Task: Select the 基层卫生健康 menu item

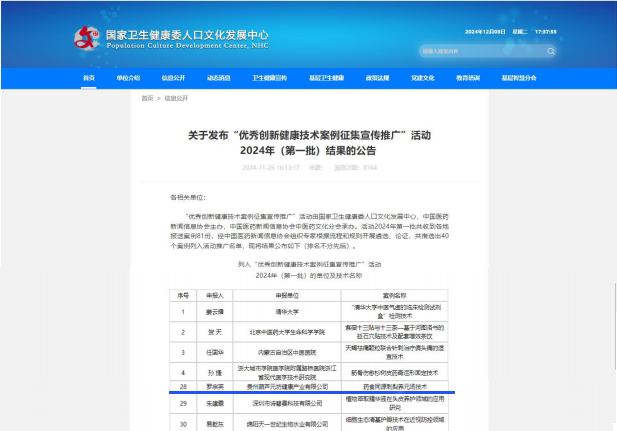Action: (x=325, y=77)
